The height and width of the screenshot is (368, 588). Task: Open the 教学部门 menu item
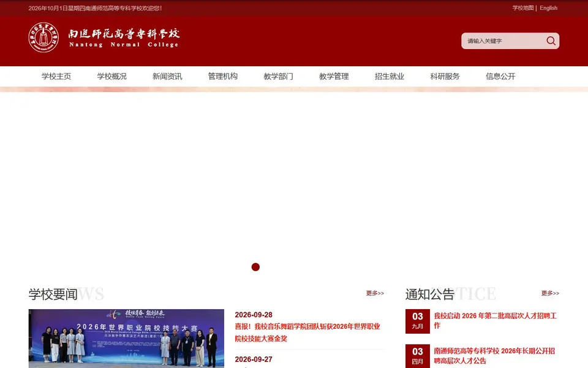click(x=278, y=76)
